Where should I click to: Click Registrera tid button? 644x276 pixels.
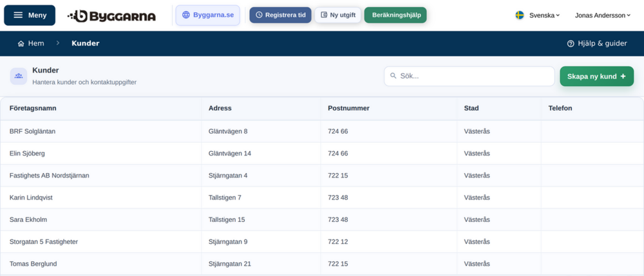coord(281,15)
